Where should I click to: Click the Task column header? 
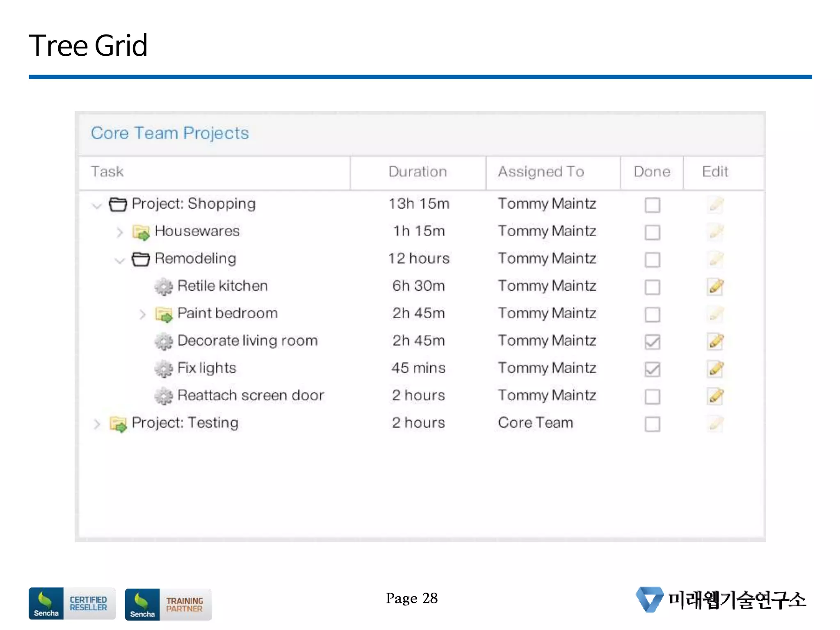click(x=107, y=172)
